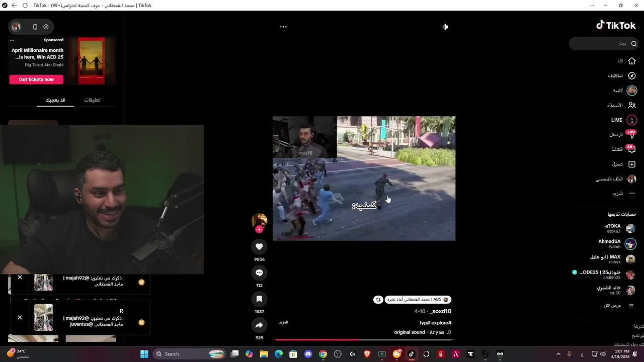Viewport: 644px width, 362px height.
Task: Click the phone icon in the top pill
Action: 35,27
